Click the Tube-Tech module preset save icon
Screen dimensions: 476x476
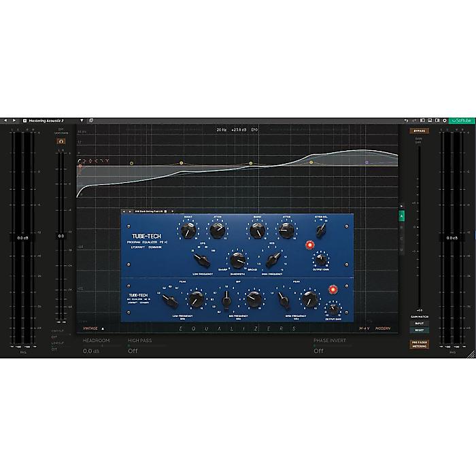[x=166, y=211]
